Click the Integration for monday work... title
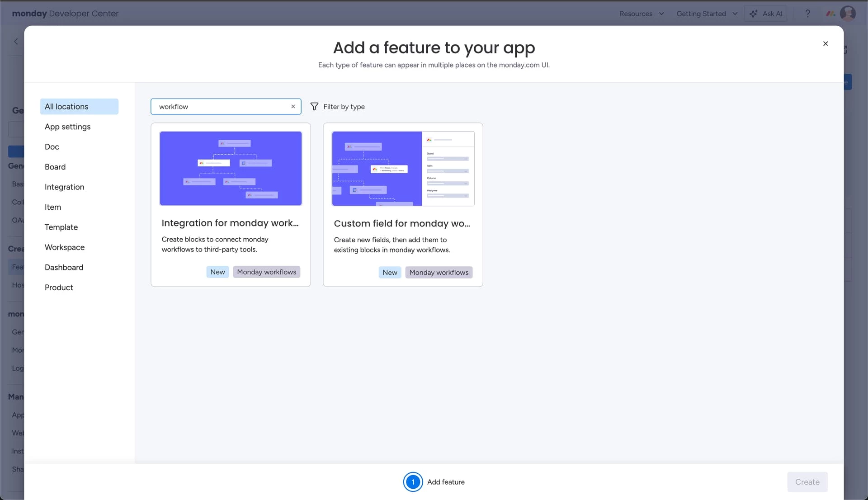868x500 pixels. tap(230, 223)
